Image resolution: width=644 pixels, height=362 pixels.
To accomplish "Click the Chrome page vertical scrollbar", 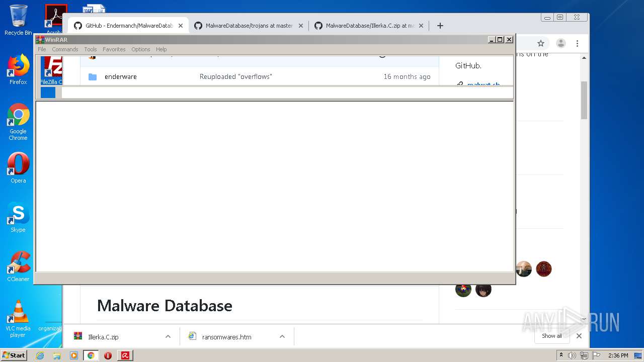I will click(584, 100).
